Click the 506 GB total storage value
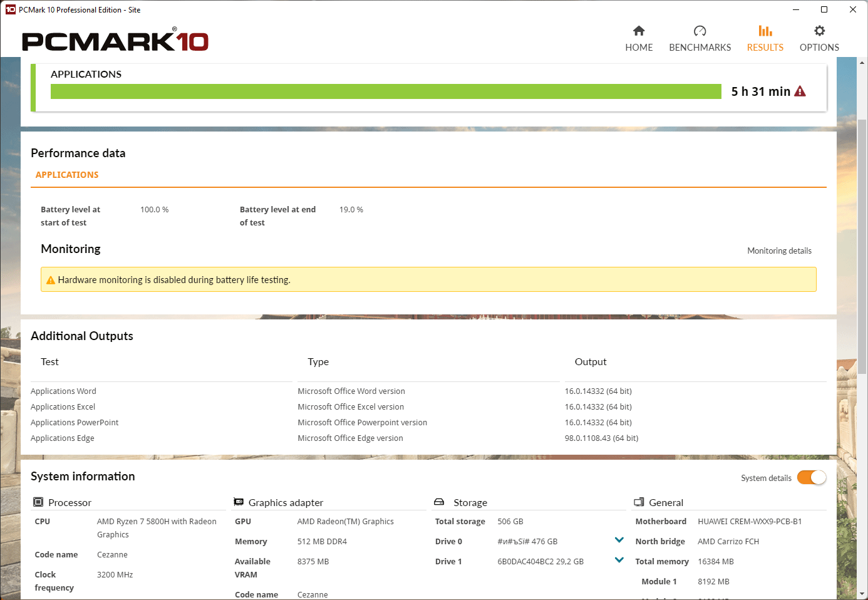 coord(510,522)
